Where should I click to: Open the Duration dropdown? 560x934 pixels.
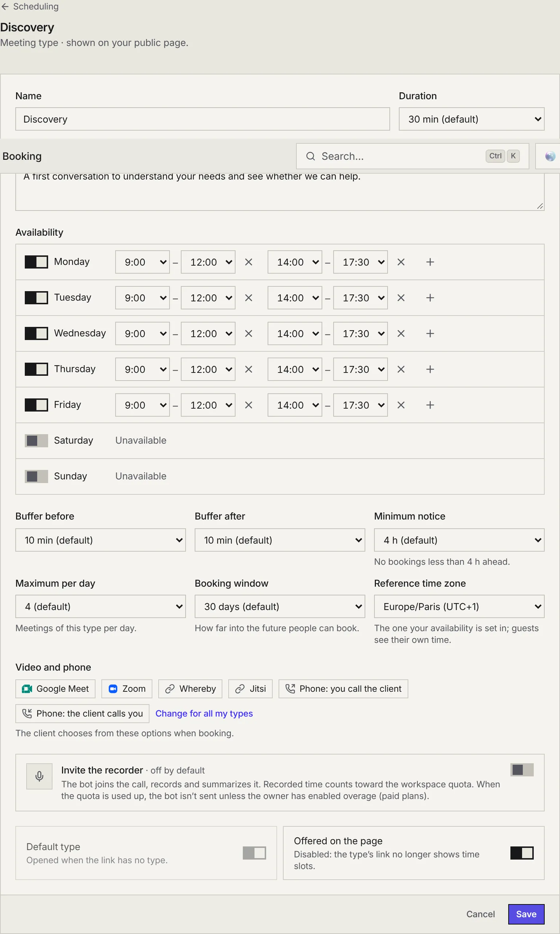471,119
